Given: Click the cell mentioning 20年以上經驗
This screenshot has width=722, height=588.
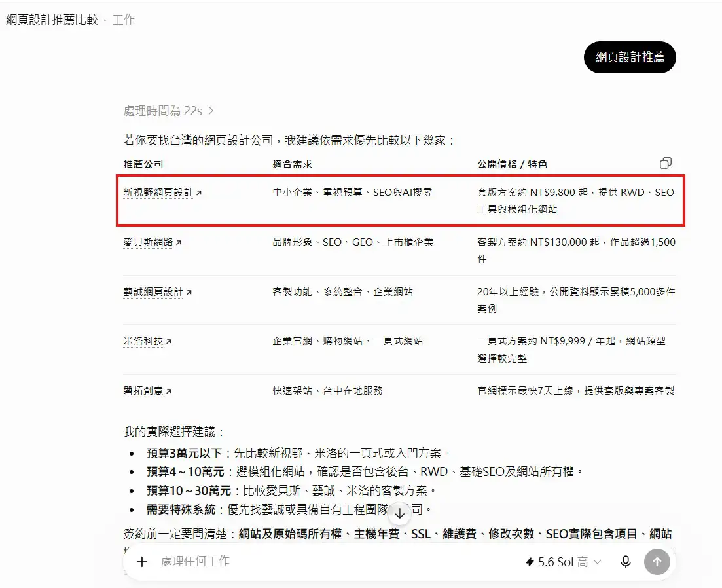Looking at the screenshot, I should pos(576,300).
